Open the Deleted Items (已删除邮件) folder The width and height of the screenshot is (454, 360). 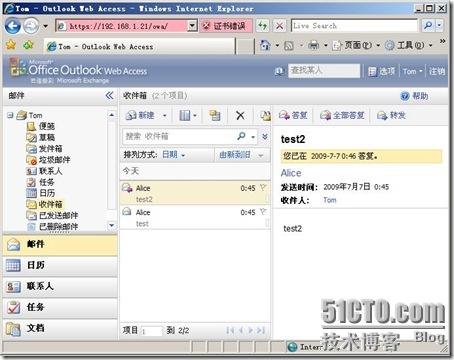[52, 226]
